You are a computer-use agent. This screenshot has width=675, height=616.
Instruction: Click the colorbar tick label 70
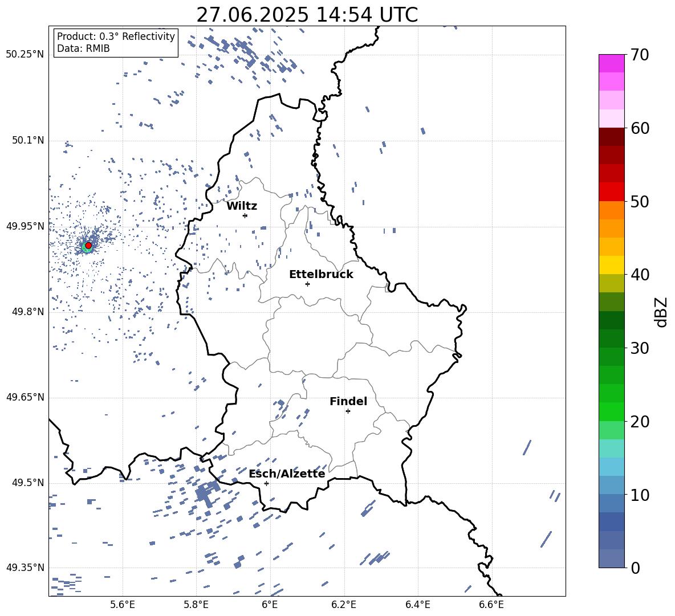point(640,55)
